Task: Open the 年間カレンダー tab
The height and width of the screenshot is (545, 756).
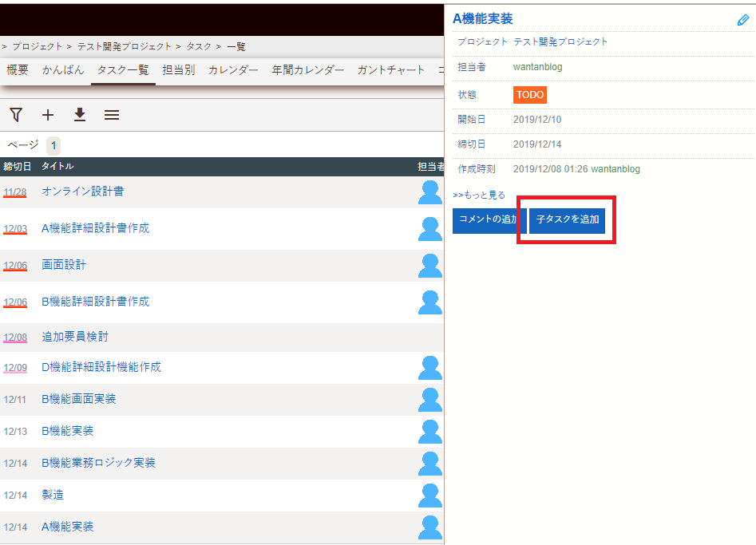Action: (307, 70)
